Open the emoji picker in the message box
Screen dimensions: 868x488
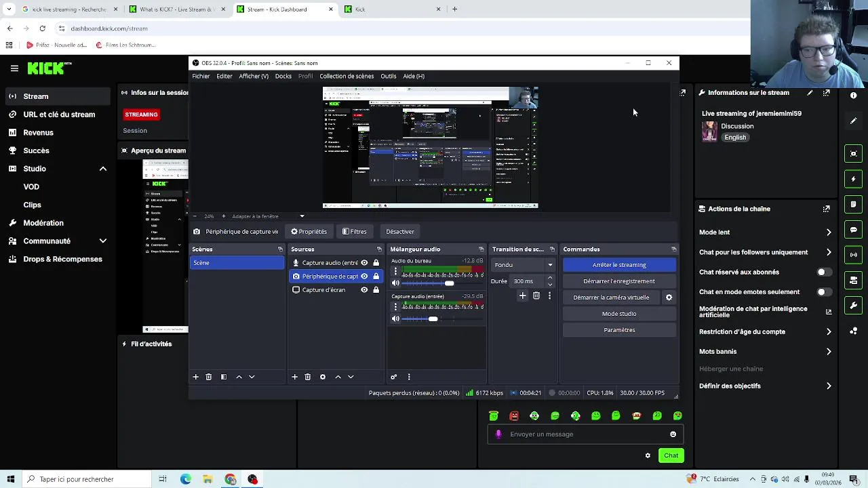click(x=673, y=434)
